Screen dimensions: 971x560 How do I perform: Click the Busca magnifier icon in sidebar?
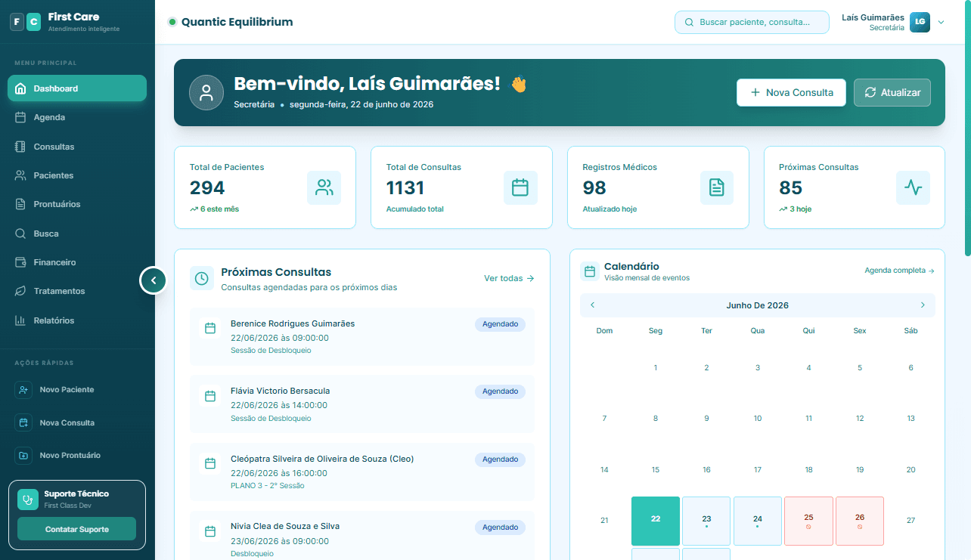20,234
